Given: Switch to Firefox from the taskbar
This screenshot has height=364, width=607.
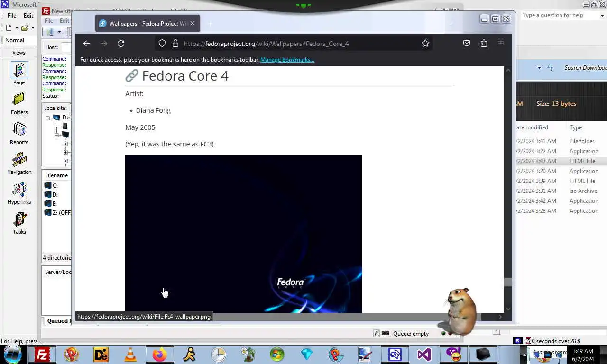Looking at the screenshot, I should [x=160, y=355].
